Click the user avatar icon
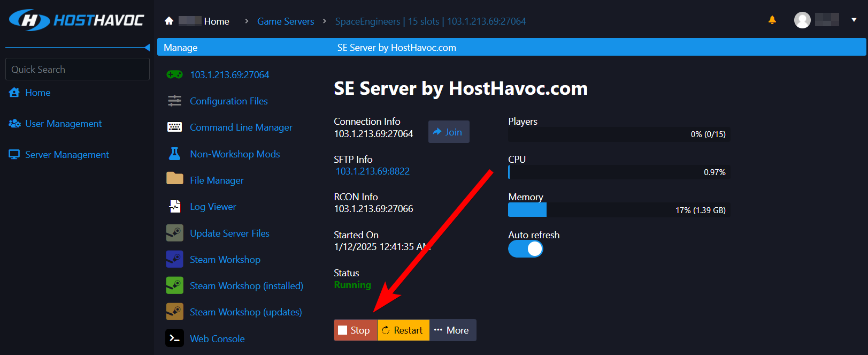Screen dimensions: 868x355 pyautogui.click(x=802, y=20)
